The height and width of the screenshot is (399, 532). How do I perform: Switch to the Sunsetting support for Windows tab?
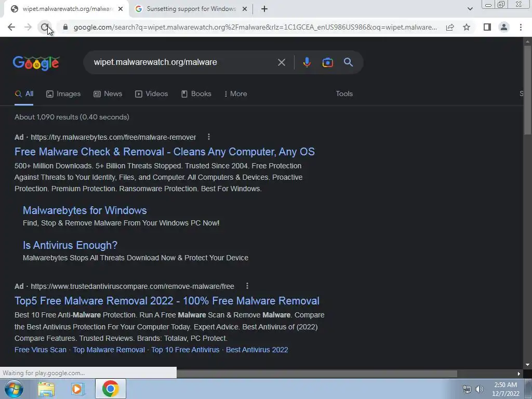[191, 9]
